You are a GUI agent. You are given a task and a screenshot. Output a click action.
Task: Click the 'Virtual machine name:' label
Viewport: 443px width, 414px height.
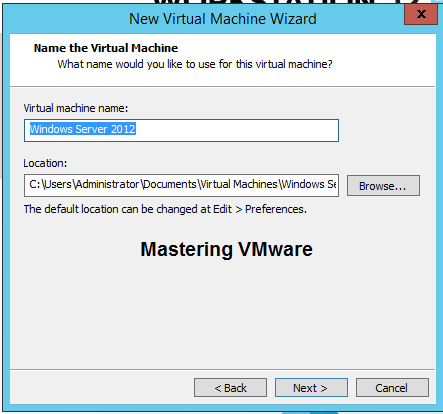point(76,108)
